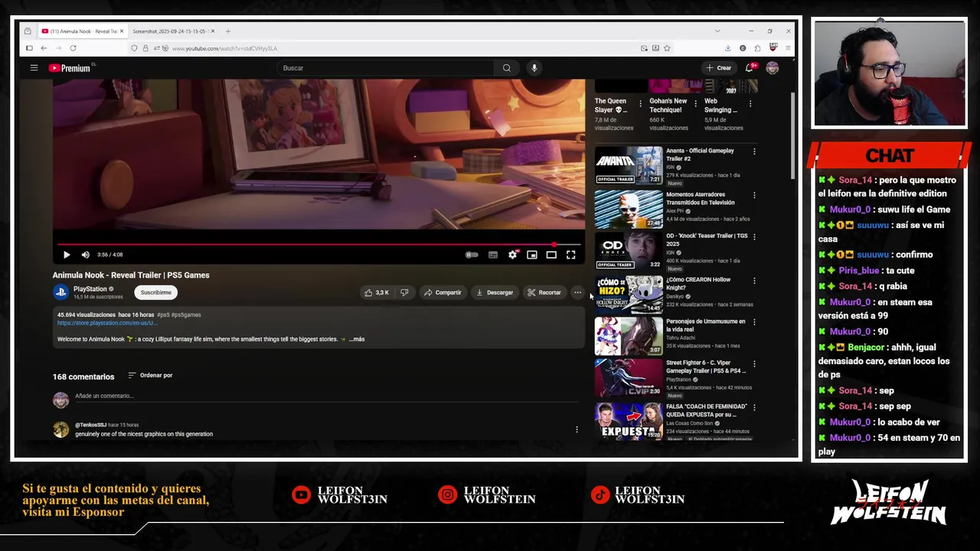980x551 pixels.
Task: Open the Gohan's New Technique short
Action: (668, 105)
